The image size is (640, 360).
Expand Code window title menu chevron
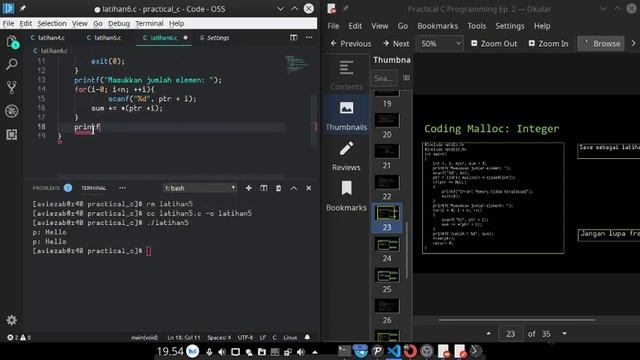pyautogui.click(x=280, y=9)
